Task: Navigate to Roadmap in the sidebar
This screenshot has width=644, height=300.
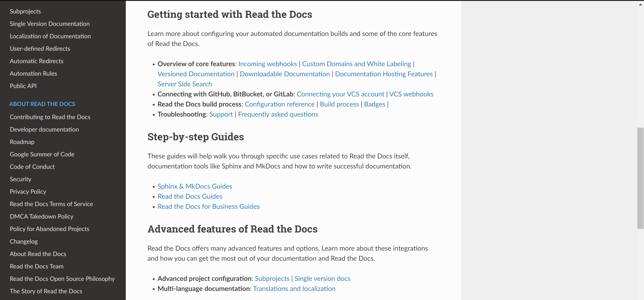Action: tap(22, 142)
